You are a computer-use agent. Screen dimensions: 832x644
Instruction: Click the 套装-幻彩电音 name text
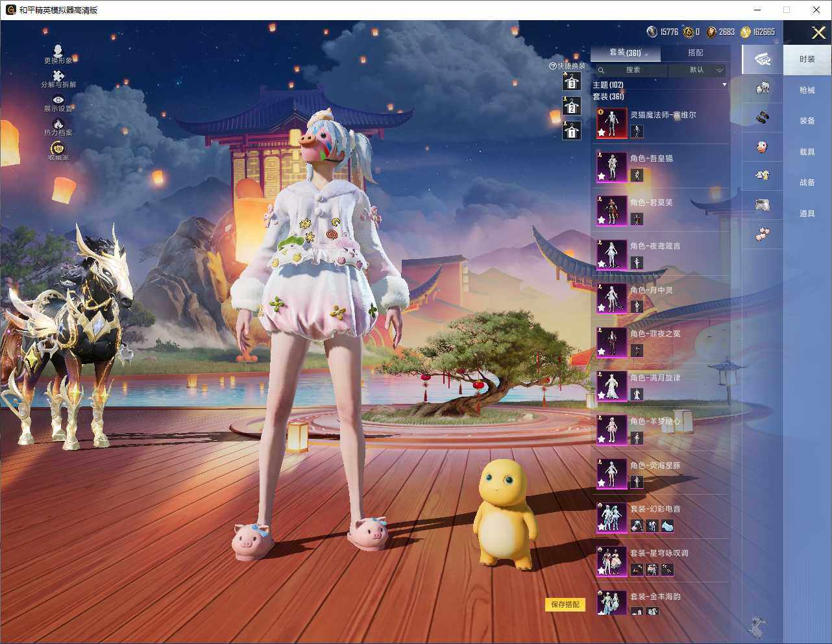pyautogui.click(x=655, y=509)
